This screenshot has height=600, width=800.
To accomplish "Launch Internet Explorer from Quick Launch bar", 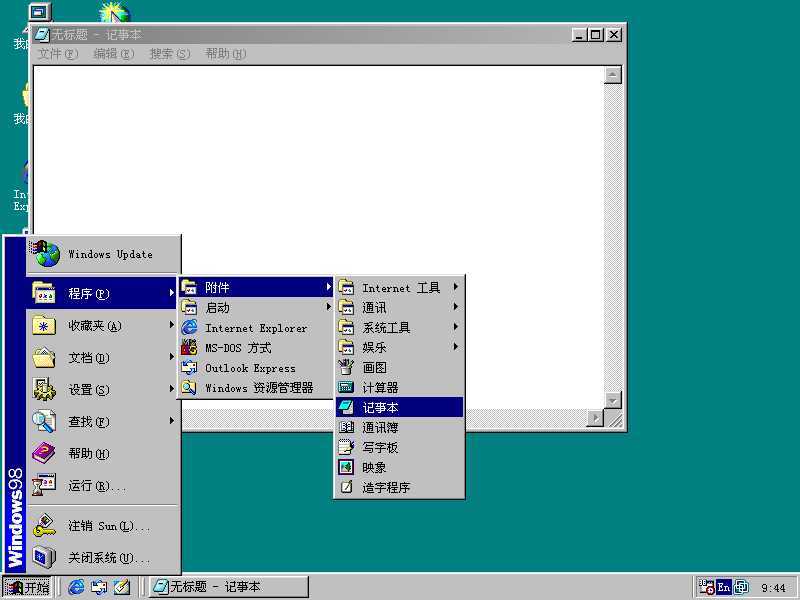I will (x=77, y=587).
